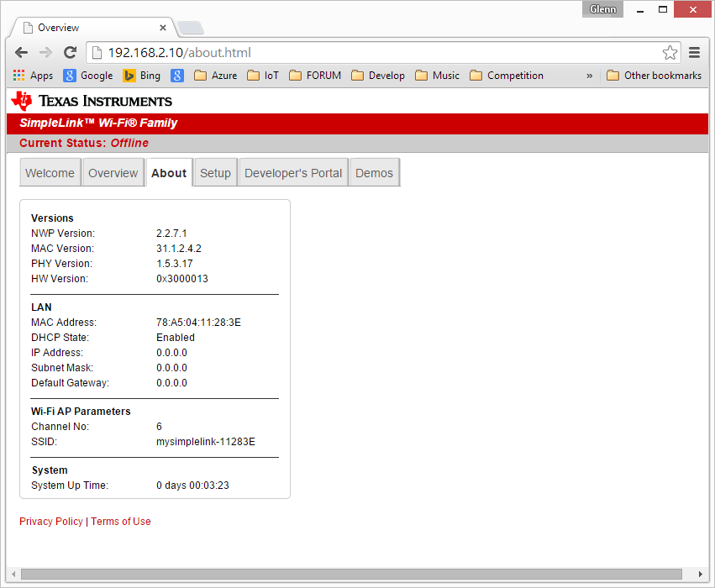Image resolution: width=715 pixels, height=588 pixels.
Task: Click the Current Status Offline text
Action: click(x=84, y=143)
